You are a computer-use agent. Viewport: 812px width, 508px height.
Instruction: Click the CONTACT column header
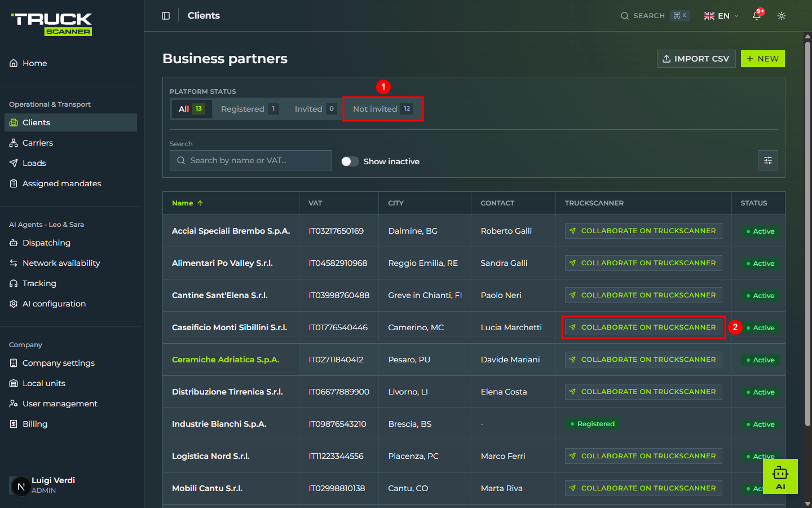(497, 203)
